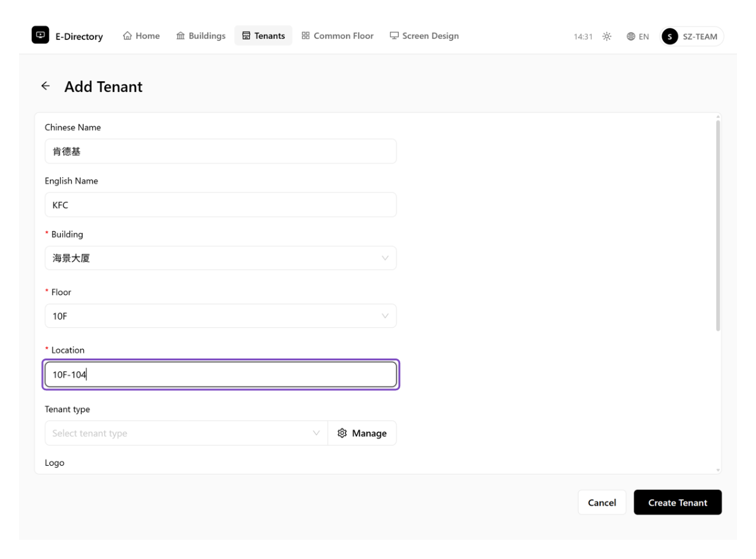Open the Home tab
This screenshot has width=756, height=559.
pyautogui.click(x=141, y=36)
